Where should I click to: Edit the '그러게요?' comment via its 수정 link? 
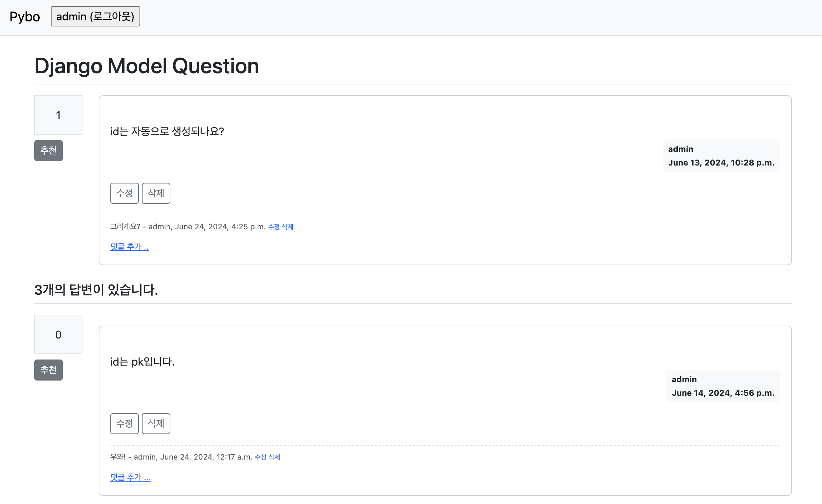(x=274, y=227)
